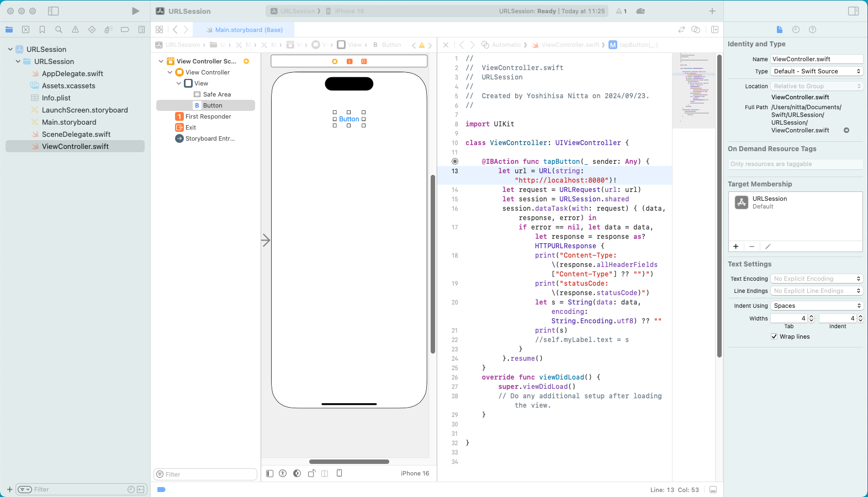
Task: Click the IBAction connection circle in gutter
Action: click(x=455, y=162)
